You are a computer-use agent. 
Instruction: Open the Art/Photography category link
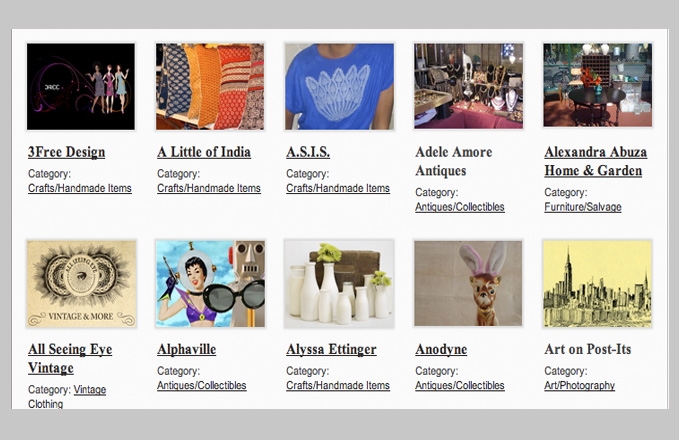coord(579,385)
